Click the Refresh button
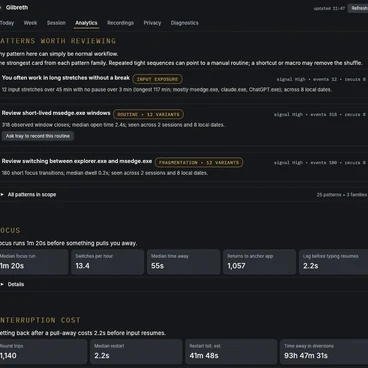The image size is (368, 368). pyautogui.click(x=358, y=8)
